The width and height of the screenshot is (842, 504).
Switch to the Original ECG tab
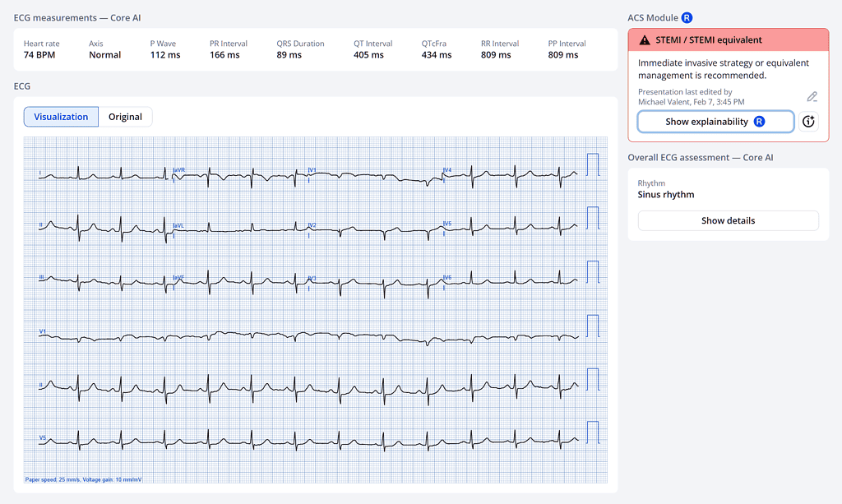(x=125, y=117)
